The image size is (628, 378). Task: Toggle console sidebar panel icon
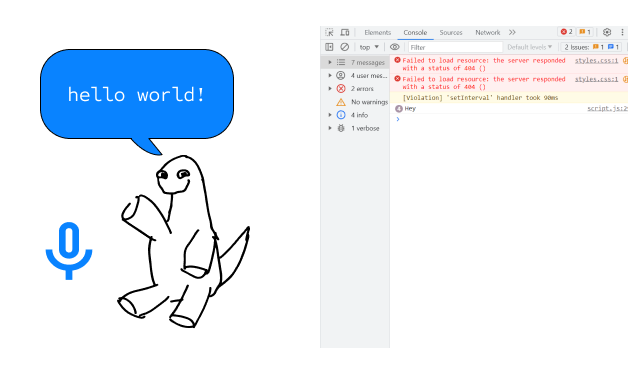point(329,47)
